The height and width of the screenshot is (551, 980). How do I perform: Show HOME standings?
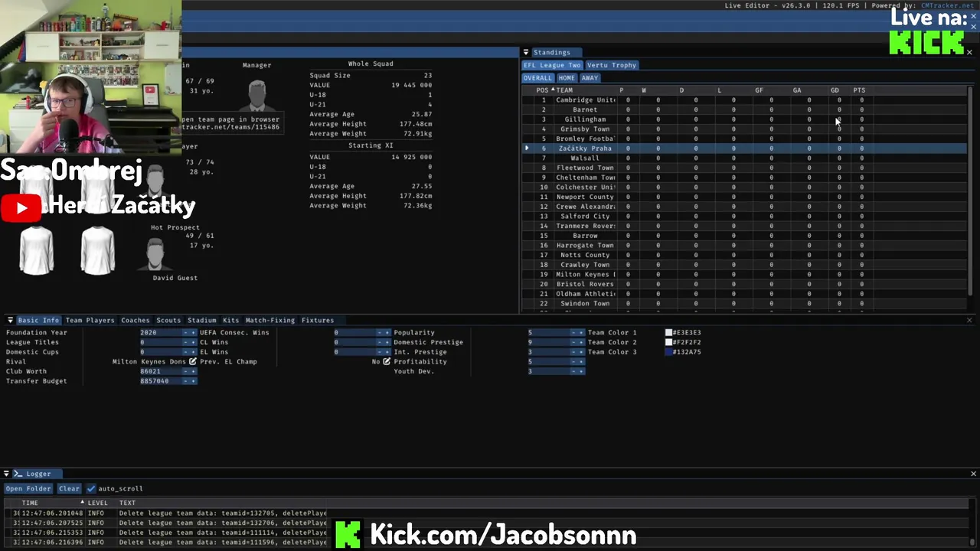tap(567, 78)
